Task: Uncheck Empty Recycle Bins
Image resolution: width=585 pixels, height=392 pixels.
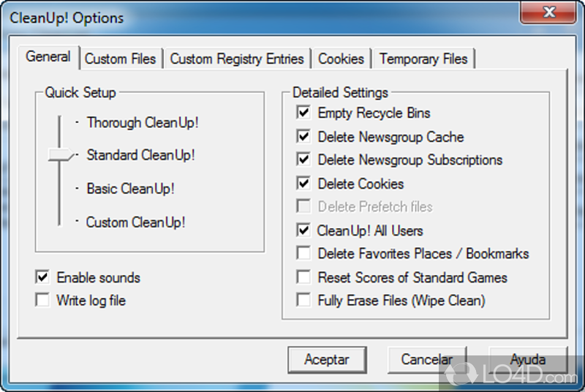Action: [303, 113]
